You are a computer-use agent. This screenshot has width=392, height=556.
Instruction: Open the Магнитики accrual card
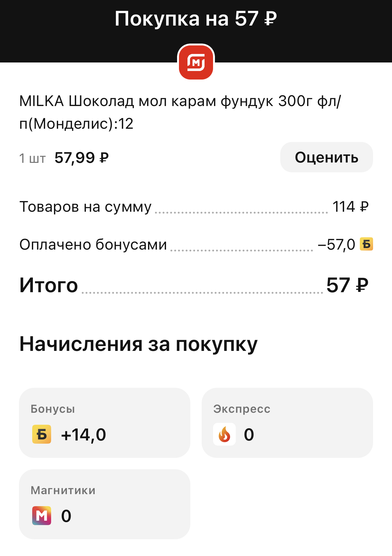click(104, 504)
